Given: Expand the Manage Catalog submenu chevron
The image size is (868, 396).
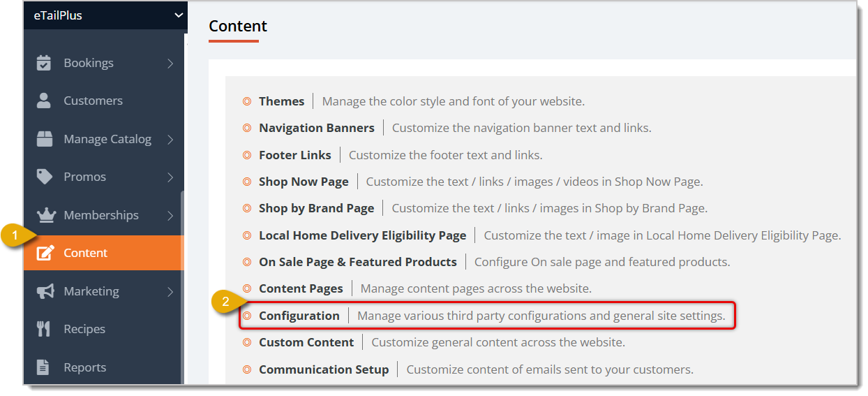Looking at the screenshot, I should [x=170, y=140].
